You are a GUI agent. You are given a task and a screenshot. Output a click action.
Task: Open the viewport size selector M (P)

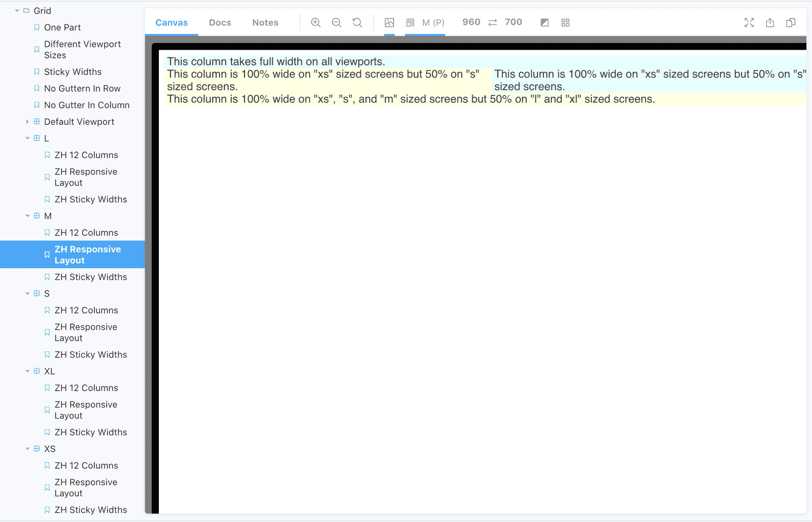(425, 22)
